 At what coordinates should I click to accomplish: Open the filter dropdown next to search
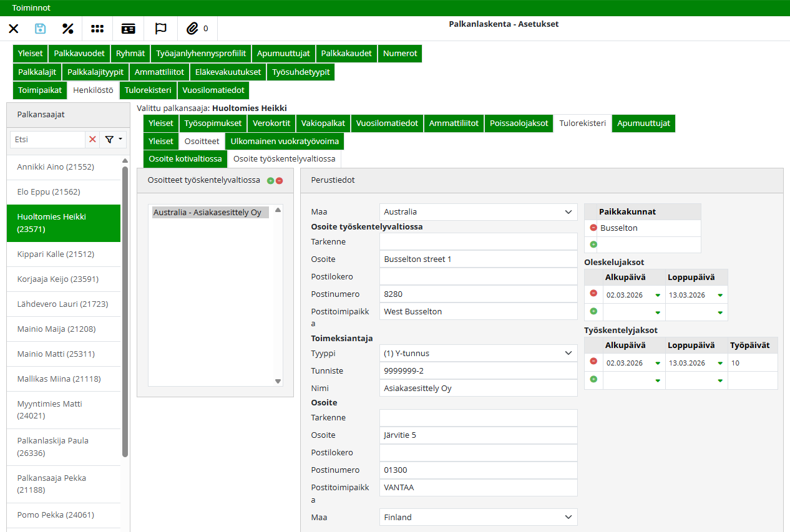pyautogui.click(x=113, y=140)
